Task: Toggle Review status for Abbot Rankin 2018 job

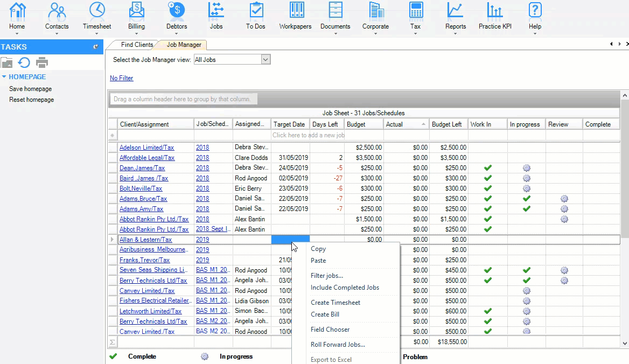Action: pyautogui.click(x=564, y=219)
